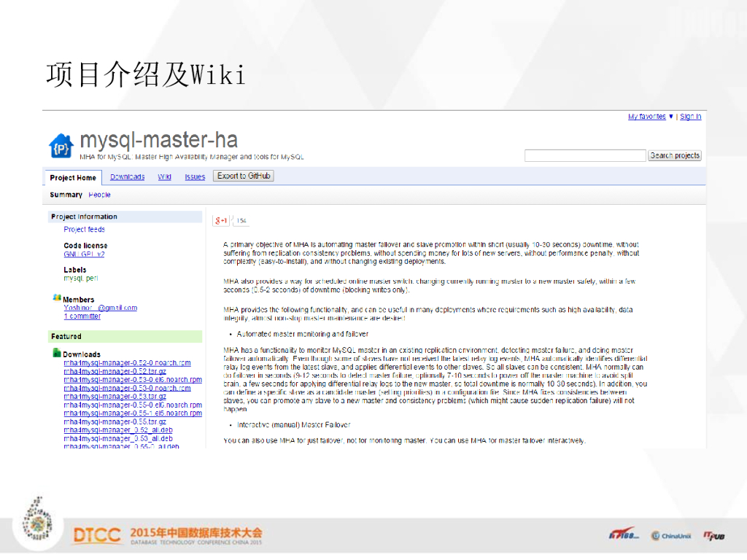
Task: Click the My favorites link
Action: [x=646, y=117]
